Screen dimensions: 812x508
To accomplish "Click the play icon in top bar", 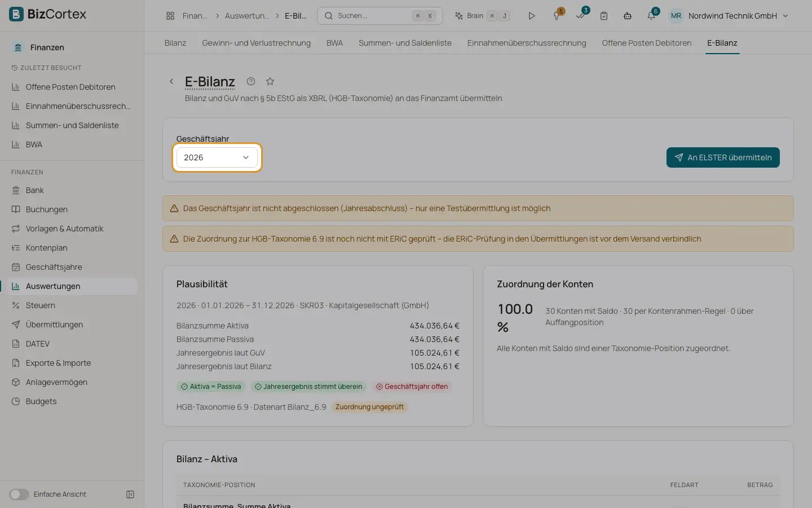I will 531,16.
